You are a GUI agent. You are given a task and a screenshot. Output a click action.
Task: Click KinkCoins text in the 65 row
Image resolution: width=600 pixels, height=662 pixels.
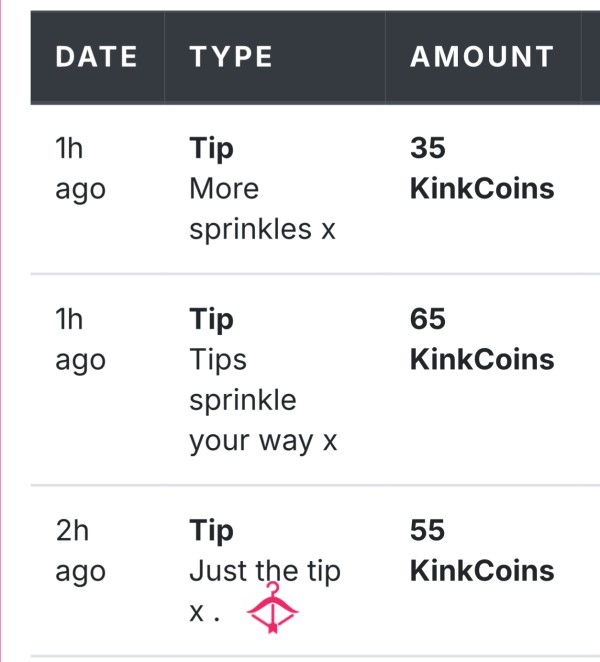[482, 360]
